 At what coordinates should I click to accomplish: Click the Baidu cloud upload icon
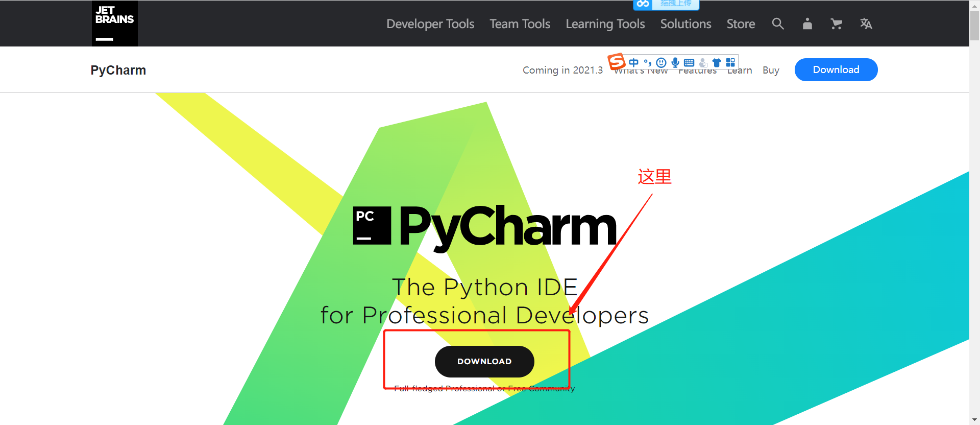643,4
